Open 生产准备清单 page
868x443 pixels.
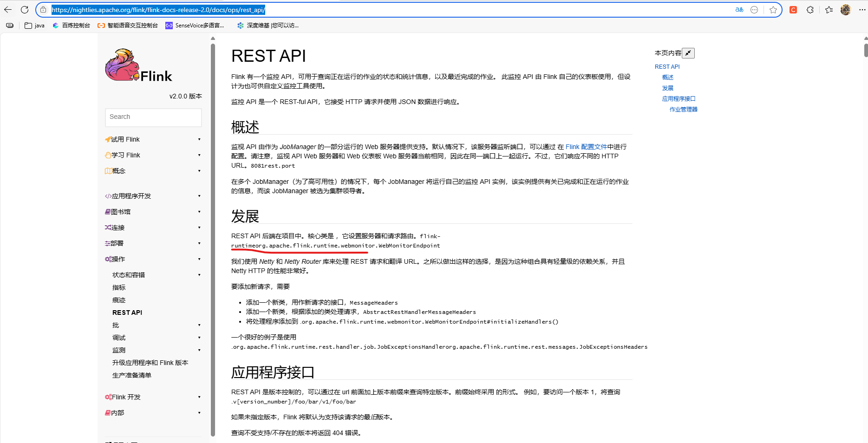132,375
